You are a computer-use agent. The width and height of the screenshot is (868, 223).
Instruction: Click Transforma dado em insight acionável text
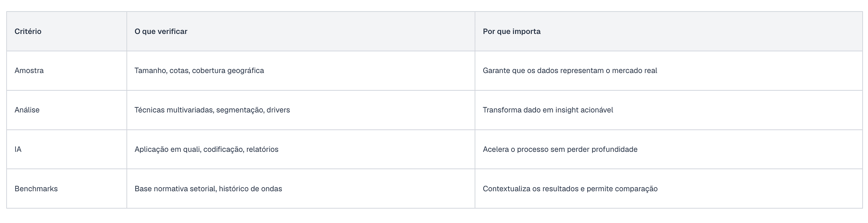(x=548, y=110)
